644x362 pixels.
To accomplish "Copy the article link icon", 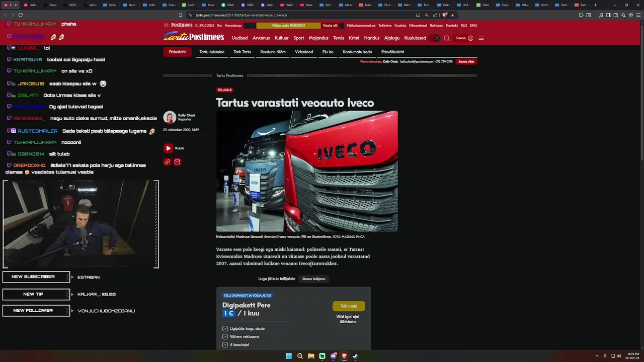I will pos(167,162).
